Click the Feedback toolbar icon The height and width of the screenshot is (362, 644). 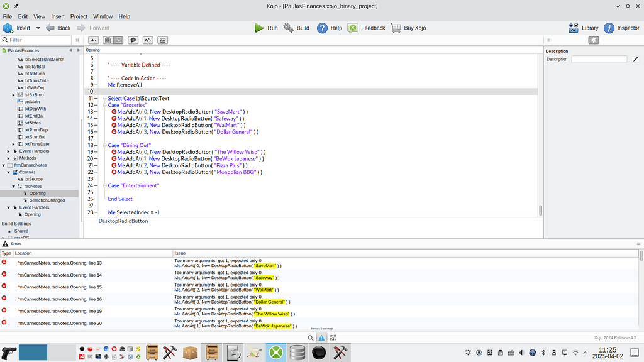pyautogui.click(x=353, y=28)
